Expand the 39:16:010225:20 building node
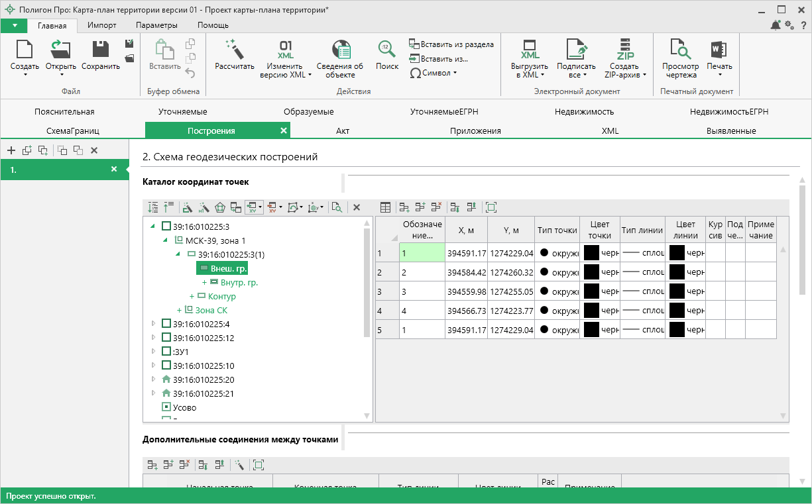The height and width of the screenshot is (504, 812). click(154, 379)
